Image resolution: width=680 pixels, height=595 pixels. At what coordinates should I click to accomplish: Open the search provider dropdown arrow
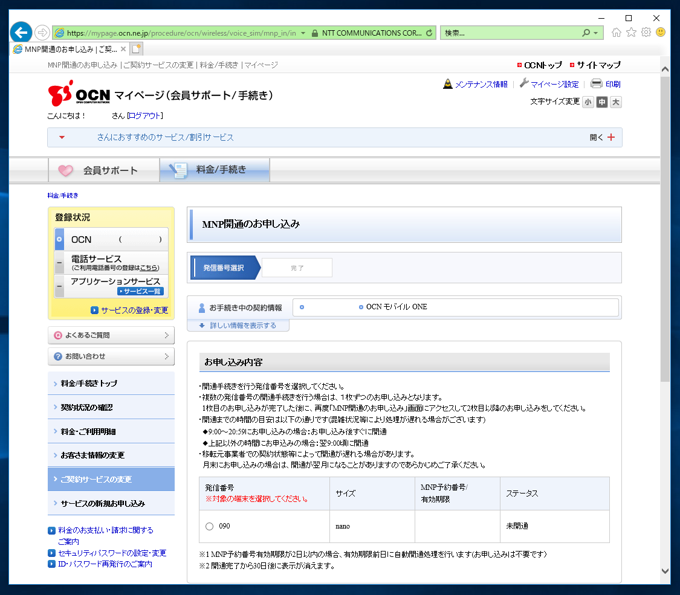596,33
